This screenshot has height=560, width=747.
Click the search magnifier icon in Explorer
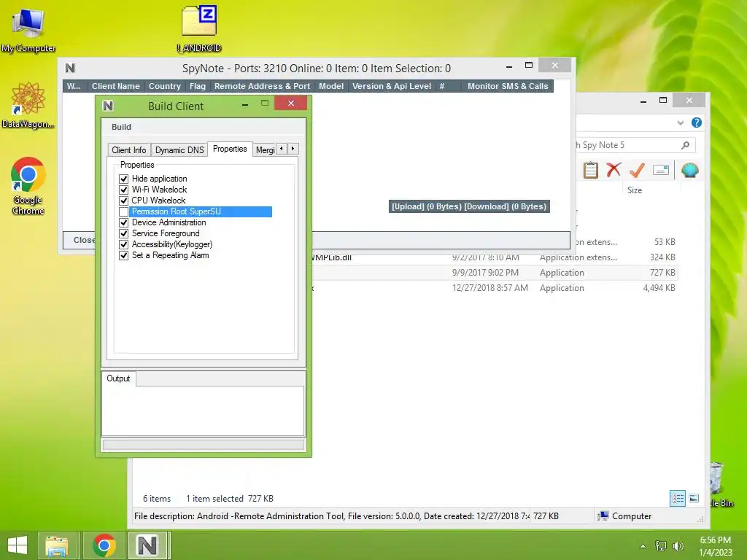pyautogui.click(x=686, y=145)
